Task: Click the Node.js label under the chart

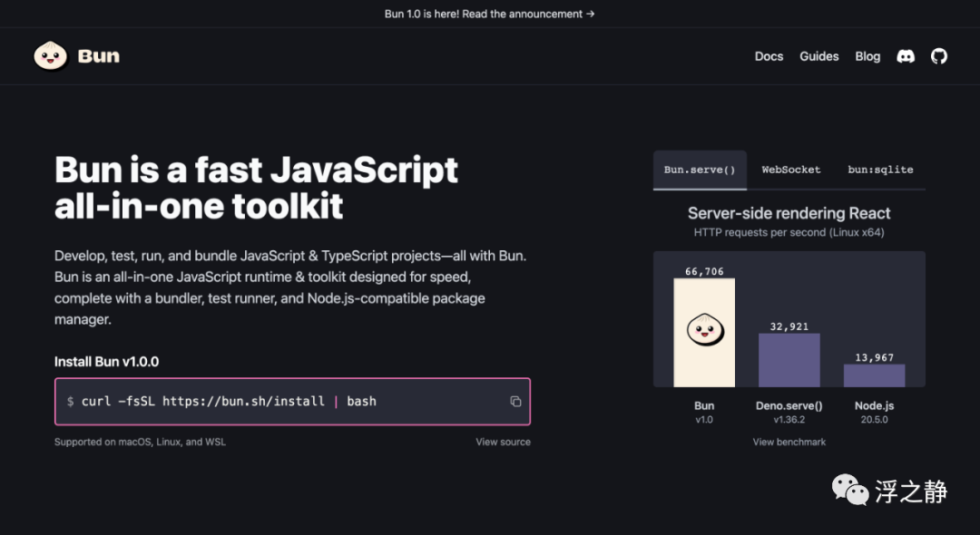Action: click(875, 405)
